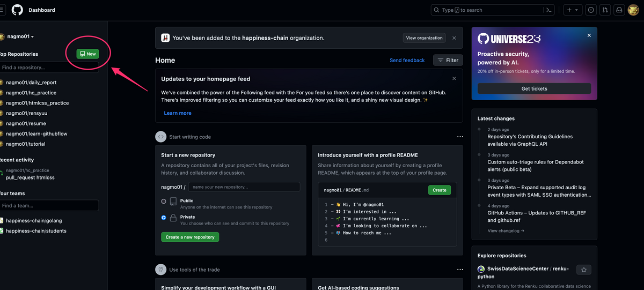The width and height of the screenshot is (644, 290).
Task: Open the Filter menu for the feed
Action: pyautogui.click(x=448, y=60)
